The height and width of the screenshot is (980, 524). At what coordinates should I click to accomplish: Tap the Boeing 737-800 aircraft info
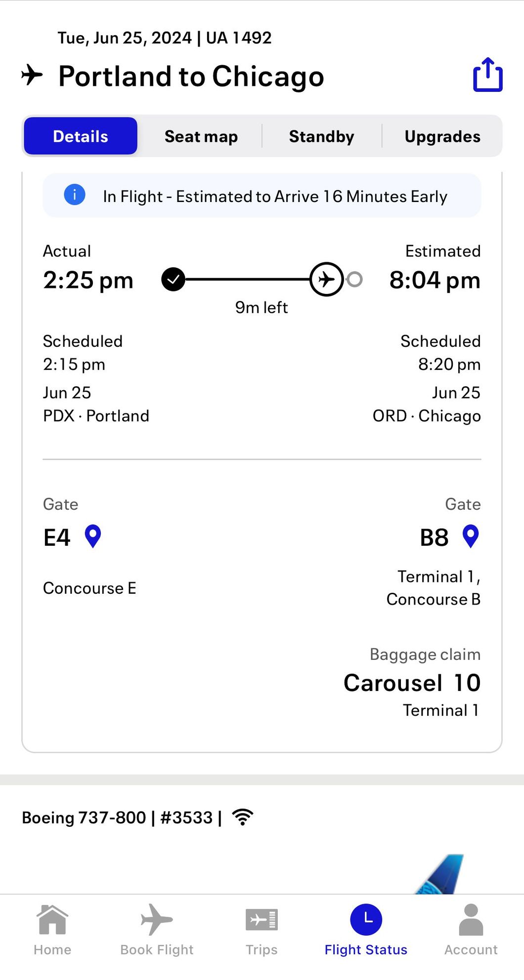pos(117,817)
